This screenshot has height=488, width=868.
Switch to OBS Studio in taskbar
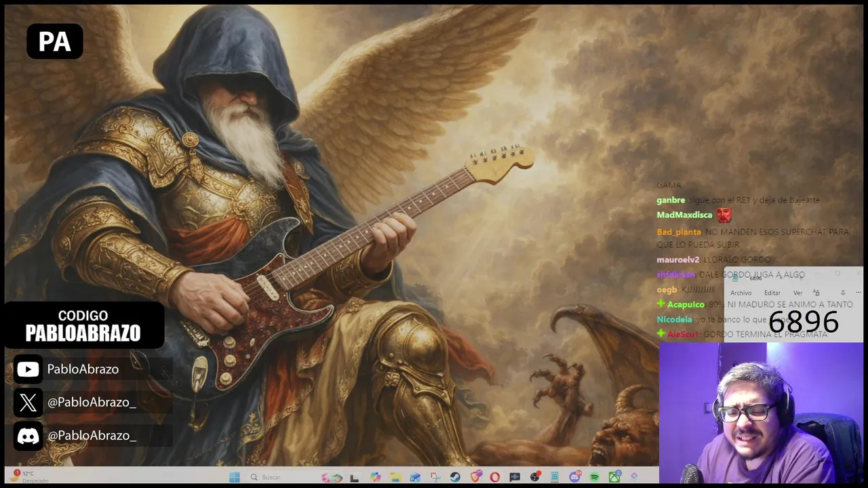(x=535, y=477)
